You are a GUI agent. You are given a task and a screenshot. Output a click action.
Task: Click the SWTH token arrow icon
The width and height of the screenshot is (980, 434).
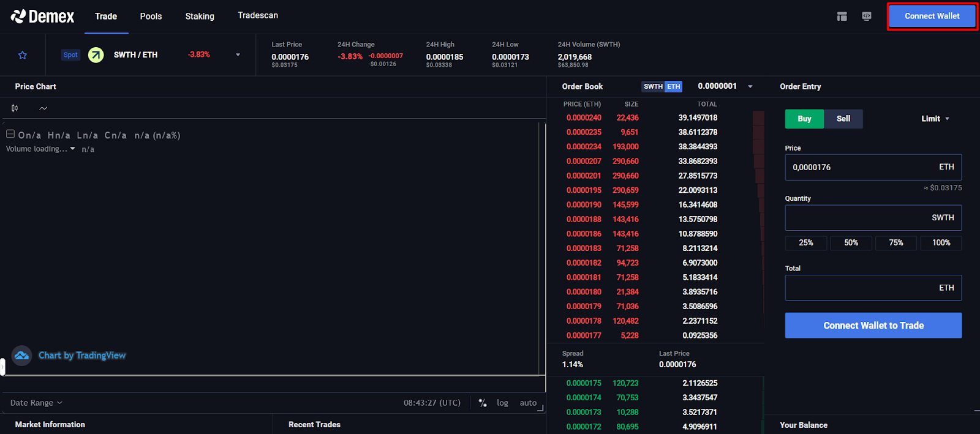pyautogui.click(x=96, y=55)
